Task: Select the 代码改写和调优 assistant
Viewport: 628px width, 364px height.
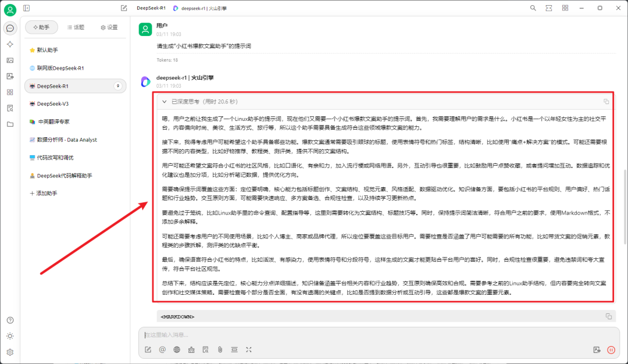Action: point(75,158)
